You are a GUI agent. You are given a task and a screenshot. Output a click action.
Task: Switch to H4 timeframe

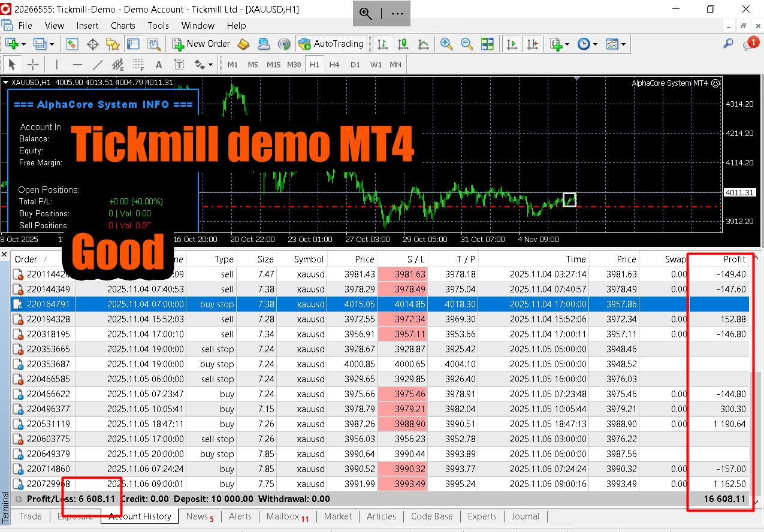pos(334,65)
